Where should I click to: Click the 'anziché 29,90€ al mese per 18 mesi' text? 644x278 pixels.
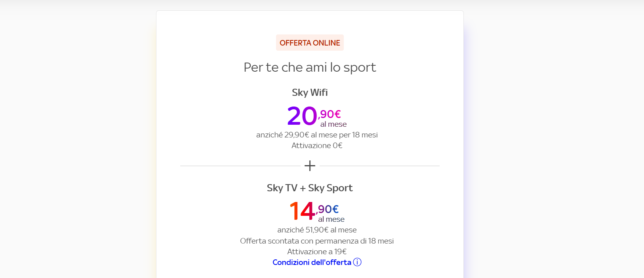pyautogui.click(x=317, y=135)
